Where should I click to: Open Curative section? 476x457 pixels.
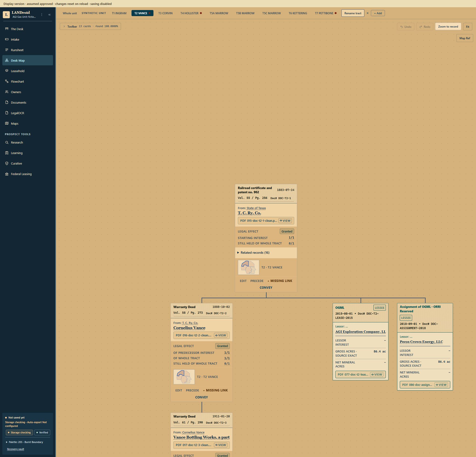[27, 163]
